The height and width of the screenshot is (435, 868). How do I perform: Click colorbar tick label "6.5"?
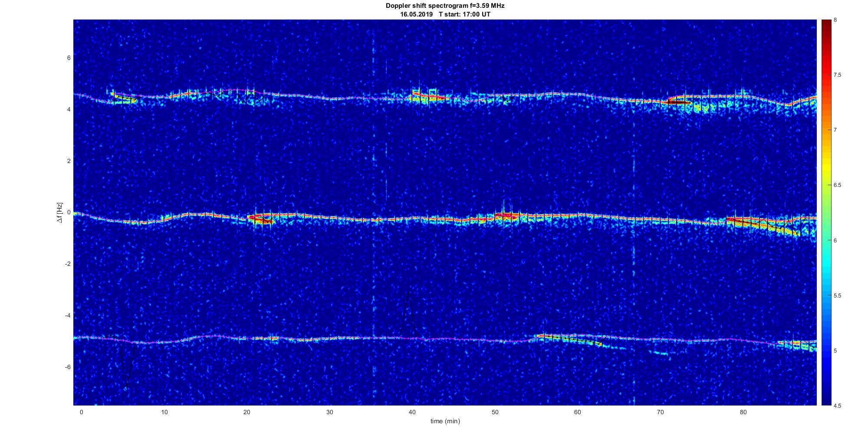(838, 185)
